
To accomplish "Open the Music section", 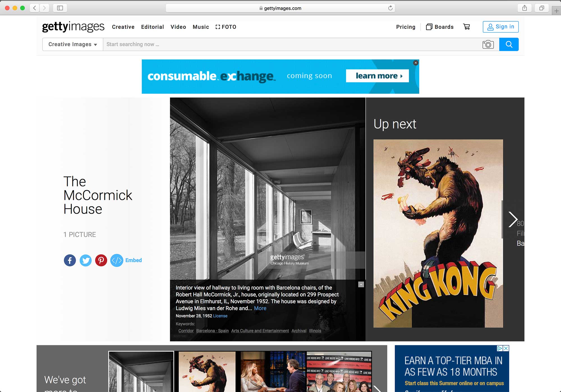I will pos(201,27).
